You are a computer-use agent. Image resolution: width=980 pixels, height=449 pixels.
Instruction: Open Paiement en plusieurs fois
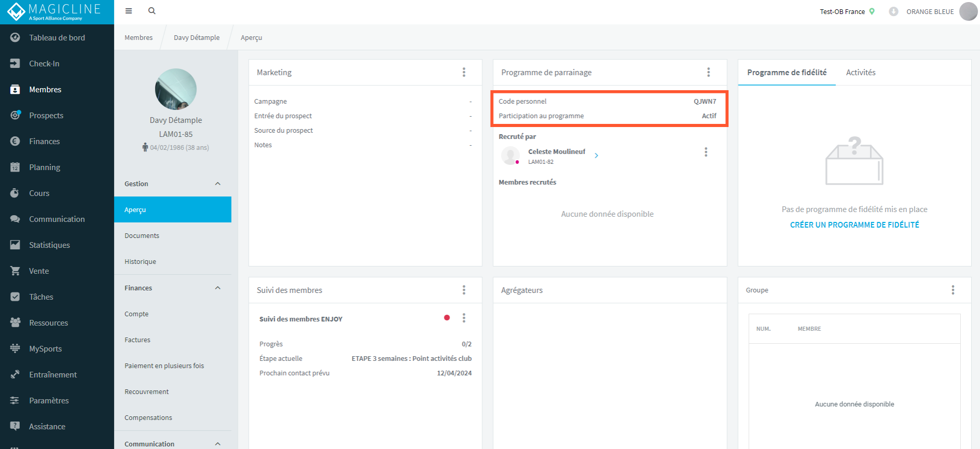[173, 366]
